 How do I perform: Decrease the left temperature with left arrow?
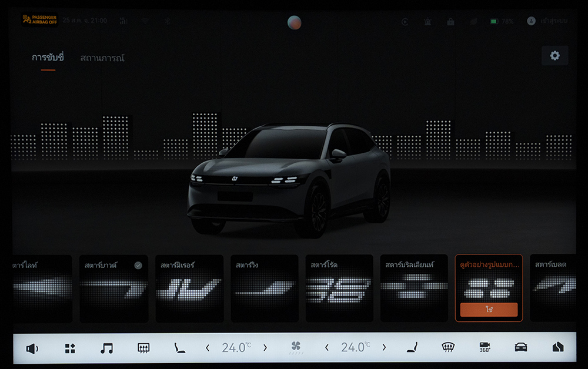(x=208, y=348)
